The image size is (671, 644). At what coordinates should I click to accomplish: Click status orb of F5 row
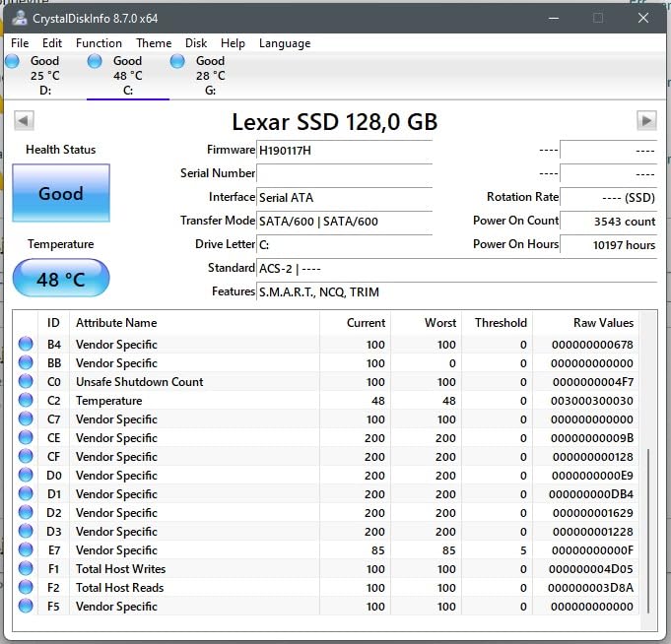(x=26, y=606)
